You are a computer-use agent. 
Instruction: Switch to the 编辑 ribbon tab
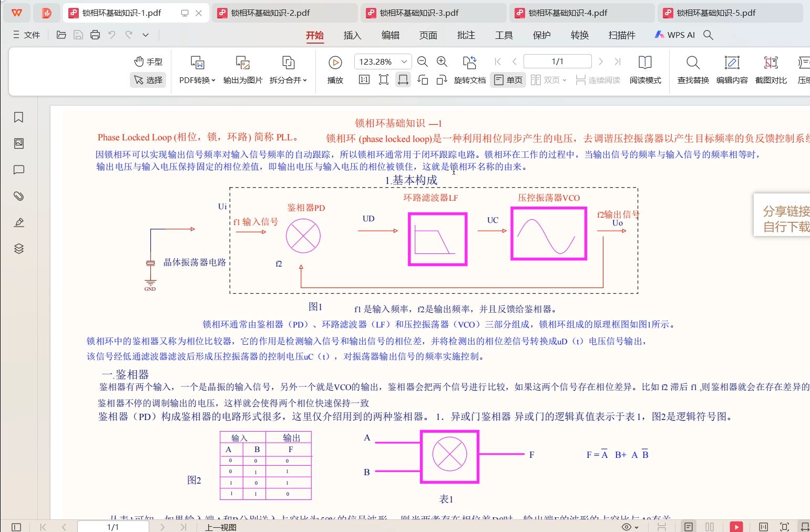[x=390, y=35]
